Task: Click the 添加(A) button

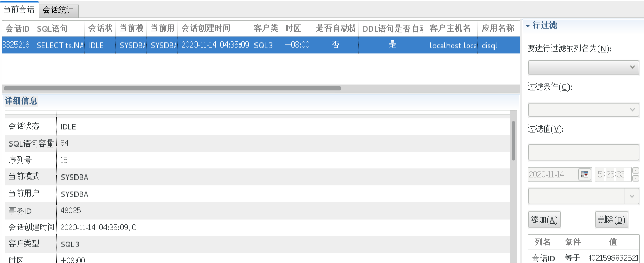Action: click(x=544, y=220)
